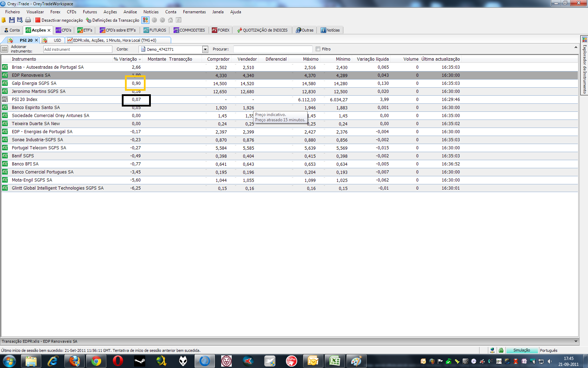Open Definições da Transacção settings

[x=113, y=20]
